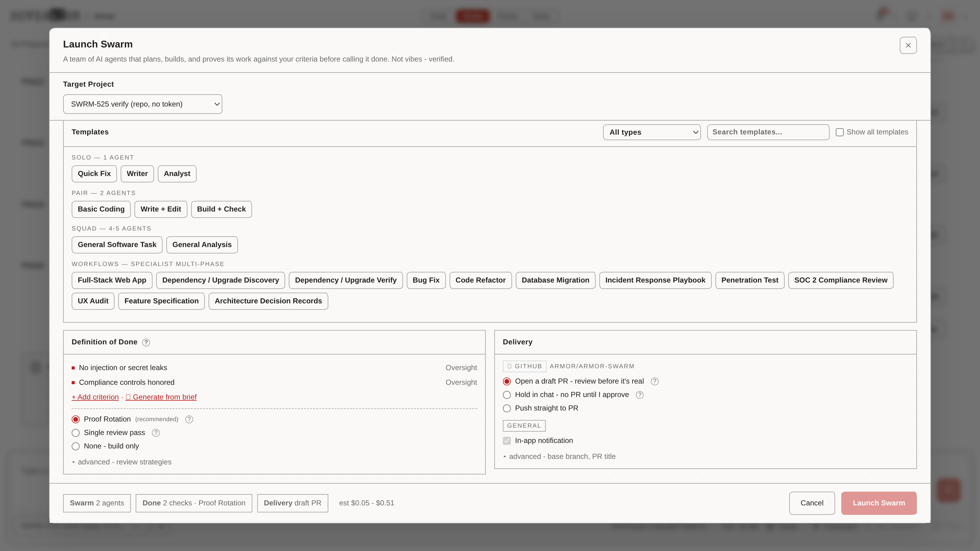The width and height of the screenshot is (980, 551).
Task: Expand advanced - review strategies
Action: (122, 462)
